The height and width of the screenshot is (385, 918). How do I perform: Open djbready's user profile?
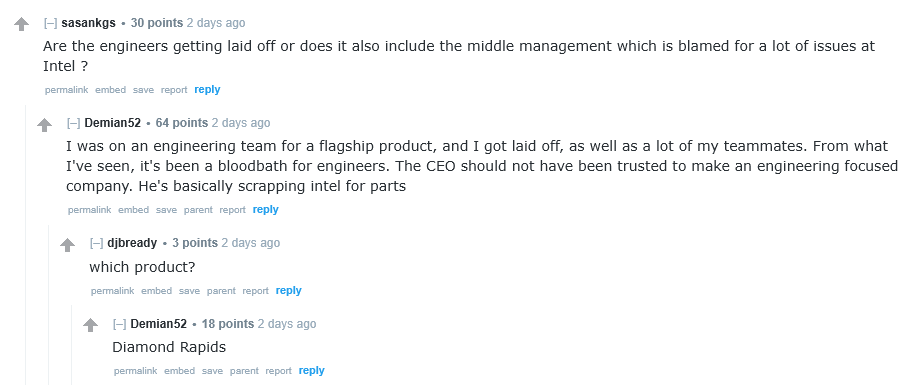(x=132, y=243)
